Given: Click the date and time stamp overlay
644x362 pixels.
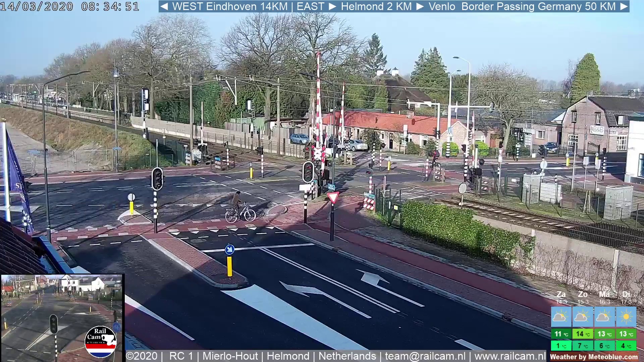Looking at the screenshot, I should coord(69,6).
